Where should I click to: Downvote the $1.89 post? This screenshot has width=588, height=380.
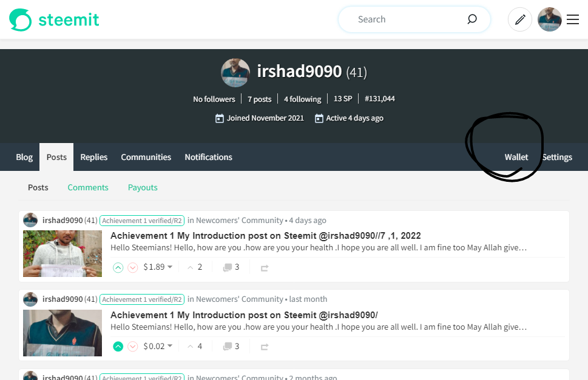(133, 268)
